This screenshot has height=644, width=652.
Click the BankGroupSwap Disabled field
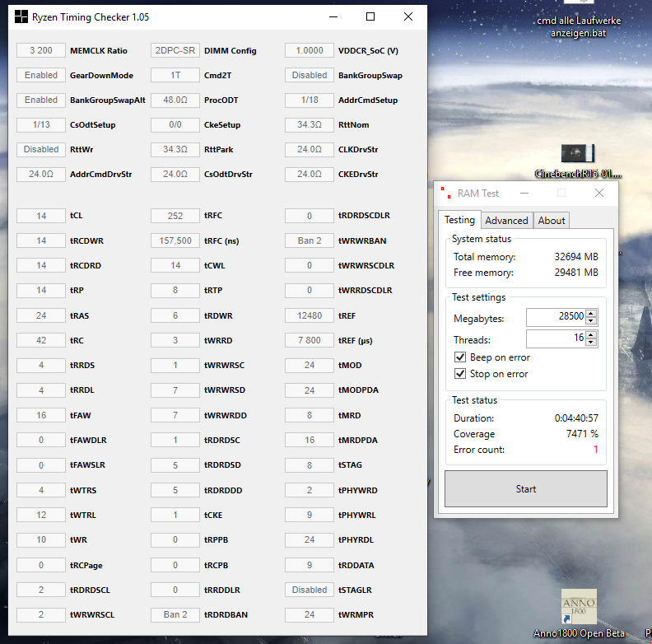tap(310, 75)
